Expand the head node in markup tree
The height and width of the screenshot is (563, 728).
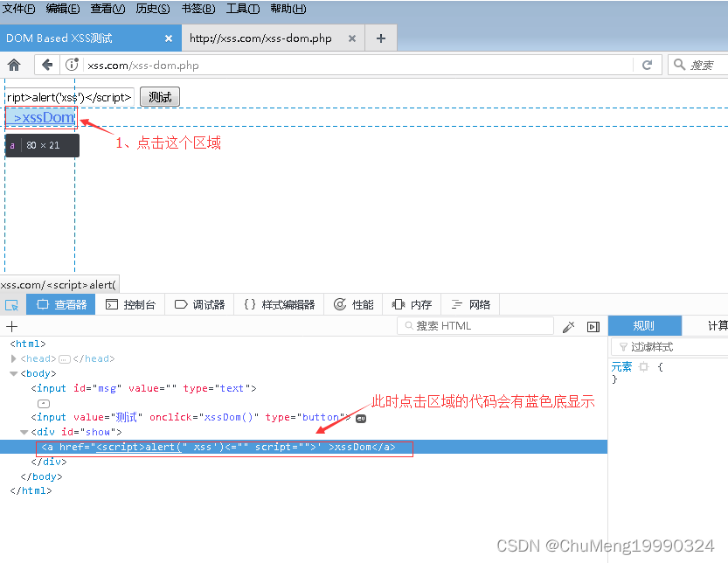coord(13,358)
